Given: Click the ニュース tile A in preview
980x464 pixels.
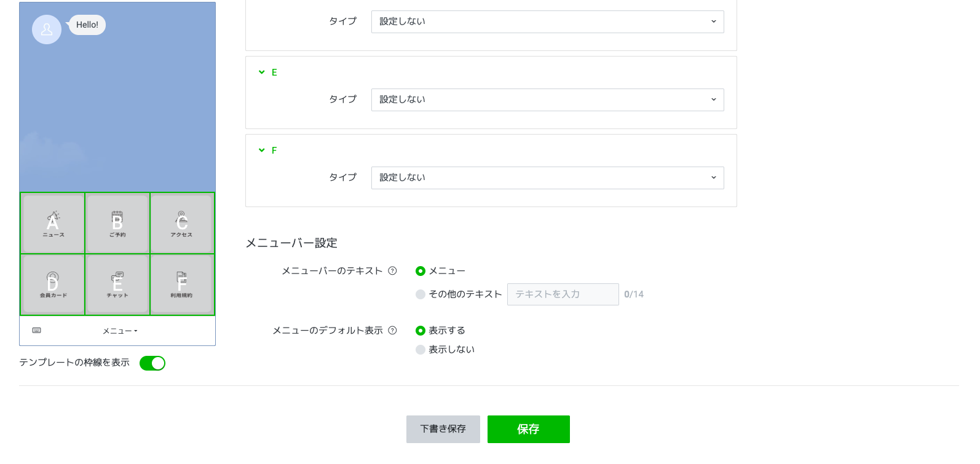Looking at the screenshot, I should 53,223.
